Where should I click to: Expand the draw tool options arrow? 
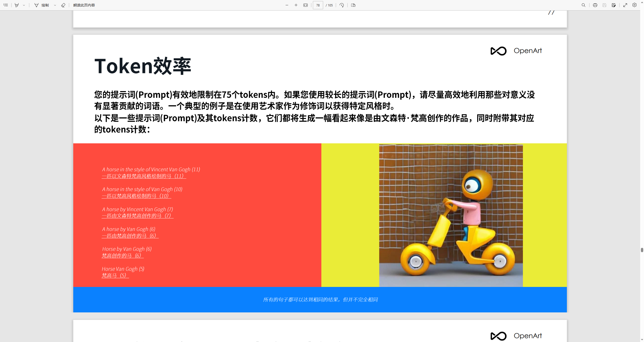click(x=55, y=5)
